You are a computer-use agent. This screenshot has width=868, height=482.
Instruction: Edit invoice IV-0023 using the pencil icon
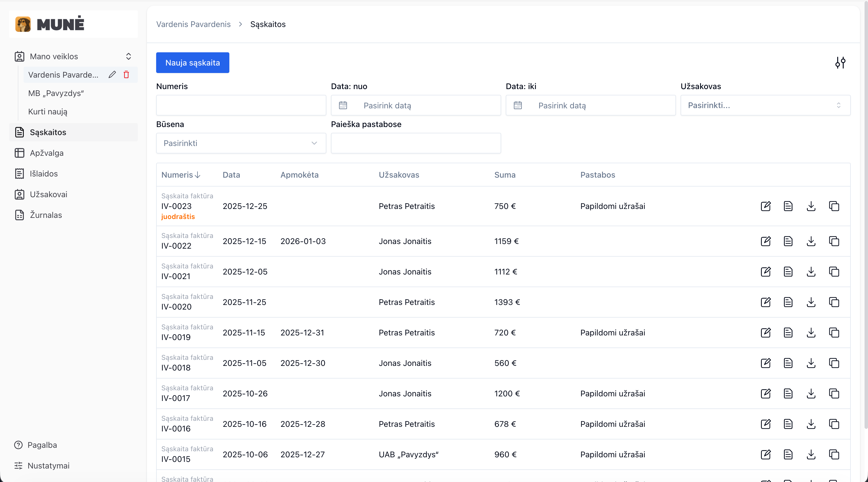click(x=765, y=206)
